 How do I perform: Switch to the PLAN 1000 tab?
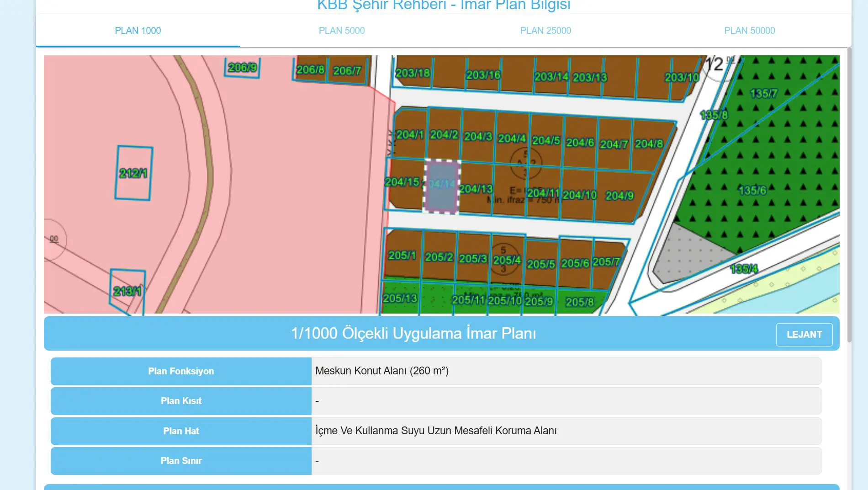point(138,31)
